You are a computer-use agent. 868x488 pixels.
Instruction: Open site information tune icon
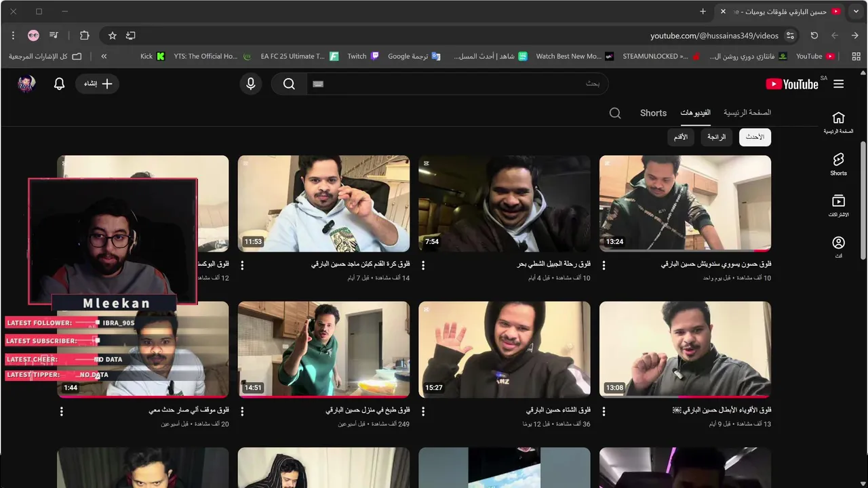point(790,35)
